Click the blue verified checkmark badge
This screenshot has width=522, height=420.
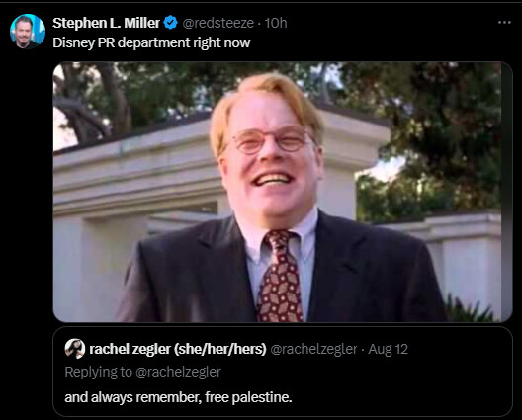[171, 23]
